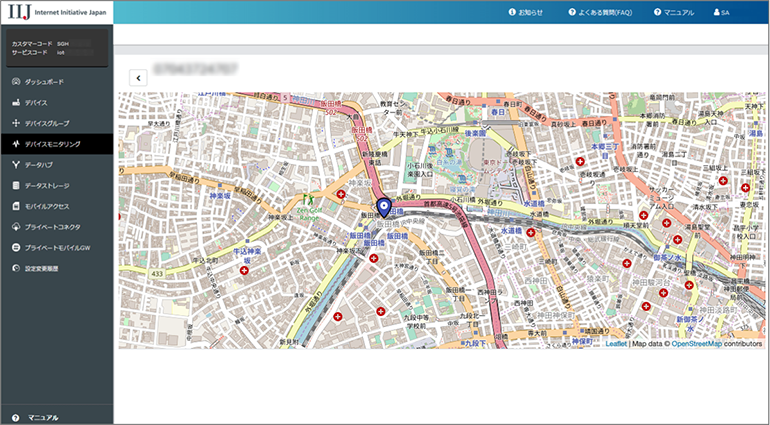The width and height of the screenshot is (770, 425).
Task: Open プライベートコネクタ menu item
Action: coord(56,227)
